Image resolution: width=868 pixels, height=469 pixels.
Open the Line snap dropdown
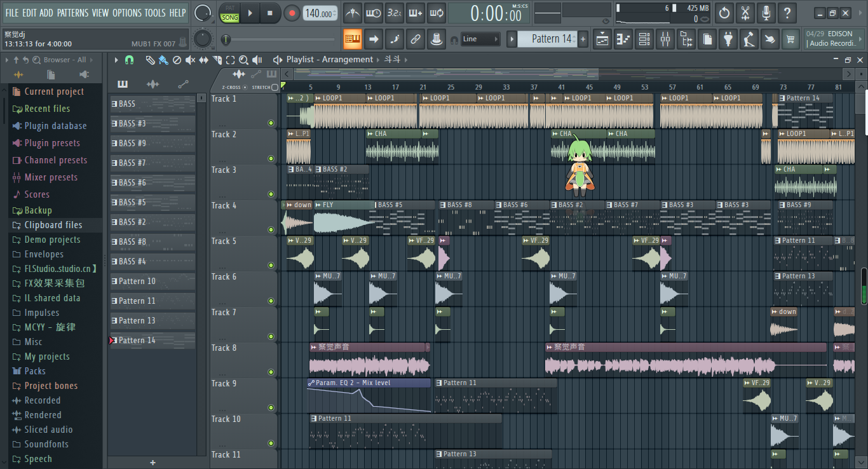click(x=480, y=39)
